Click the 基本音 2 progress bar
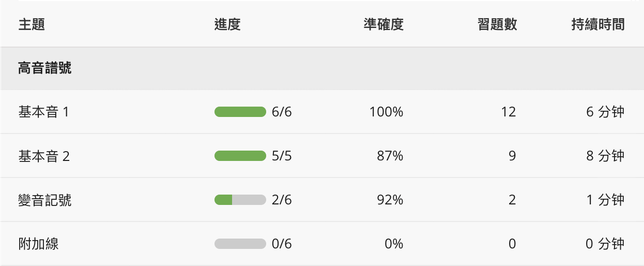Viewport: 644px width, 266px height. point(240,156)
